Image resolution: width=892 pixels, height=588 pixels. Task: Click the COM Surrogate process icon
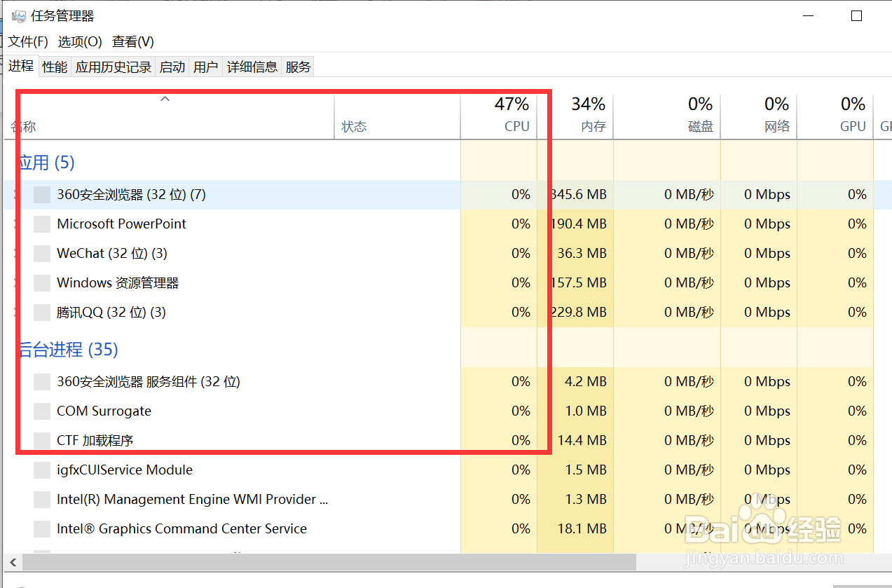coord(42,411)
